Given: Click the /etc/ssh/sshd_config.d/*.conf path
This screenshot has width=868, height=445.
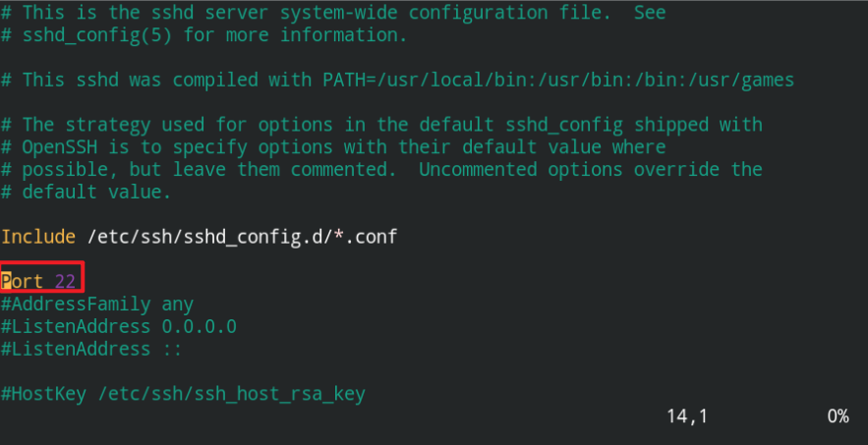Looking at the screenshot, I should [243, 237].
